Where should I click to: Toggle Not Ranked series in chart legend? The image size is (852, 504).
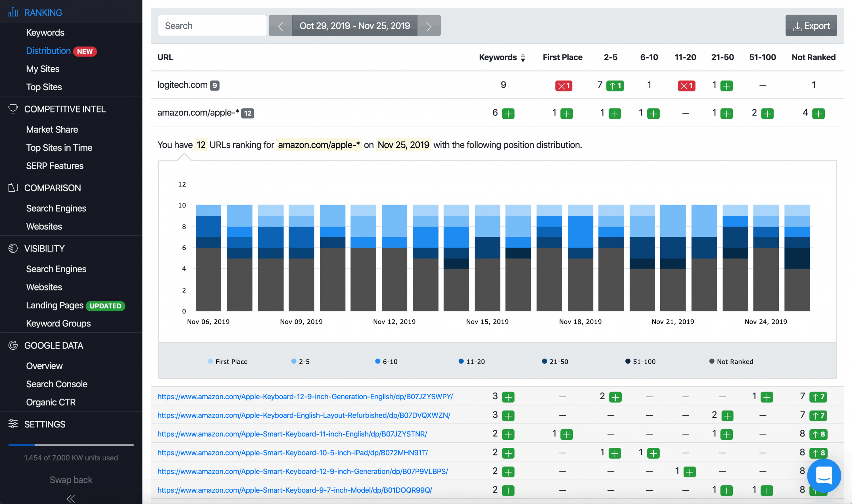(x=731, y=362)
